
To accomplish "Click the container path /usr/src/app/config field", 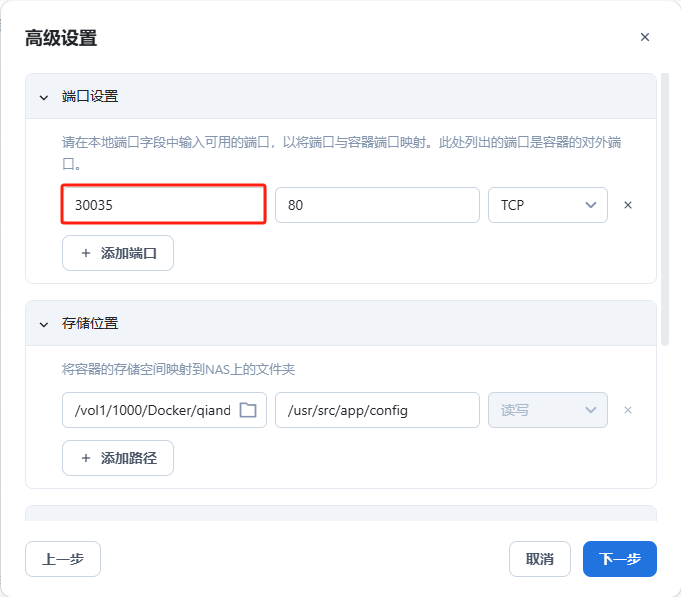I will 377,410.
